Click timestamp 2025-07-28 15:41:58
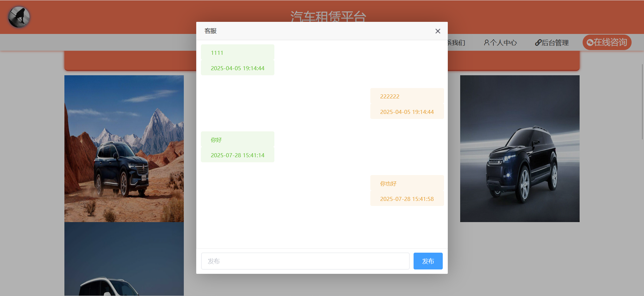This screenshot has height=296, width=644. [x=407, y=199]
